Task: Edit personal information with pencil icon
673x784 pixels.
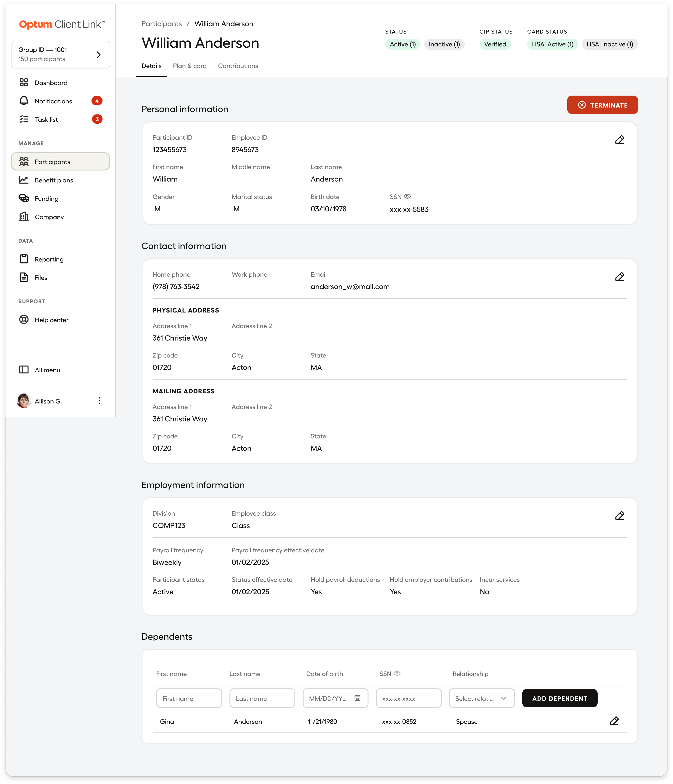Action: coord(619,140)
